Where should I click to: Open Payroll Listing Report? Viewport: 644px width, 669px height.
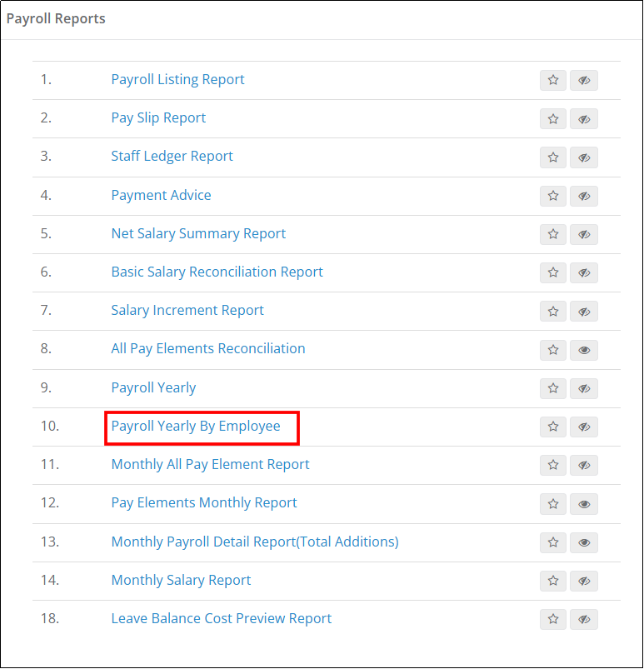pos(177,80)
